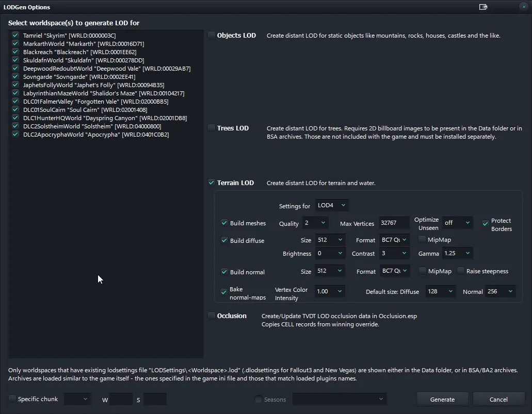
Task: Click the Max Vertices input field
Action: pyautogui.click(x=394, y=223)
